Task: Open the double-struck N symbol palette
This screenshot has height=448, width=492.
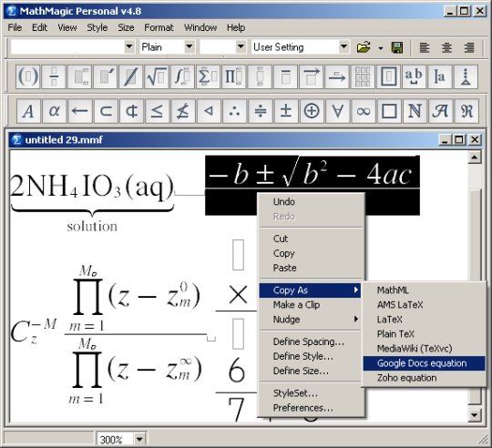Action: click(415, 111)
